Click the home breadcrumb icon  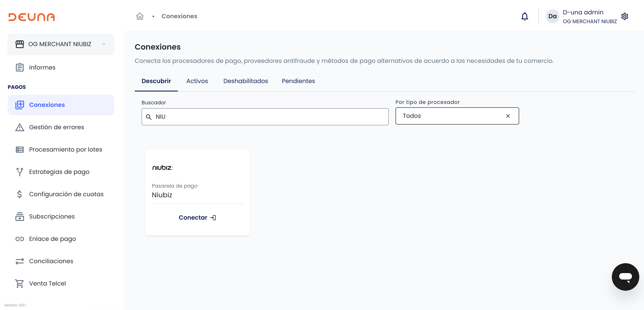pyautogui.click(x=140, y=16)
